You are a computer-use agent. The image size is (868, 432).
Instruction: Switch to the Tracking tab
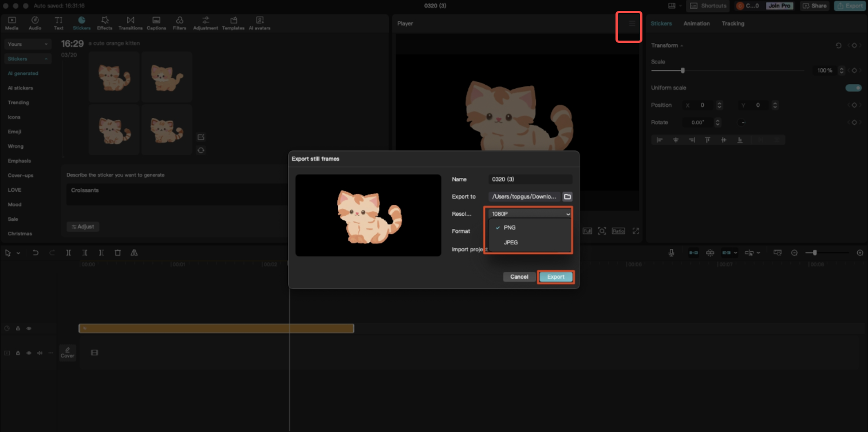point(733,23)
